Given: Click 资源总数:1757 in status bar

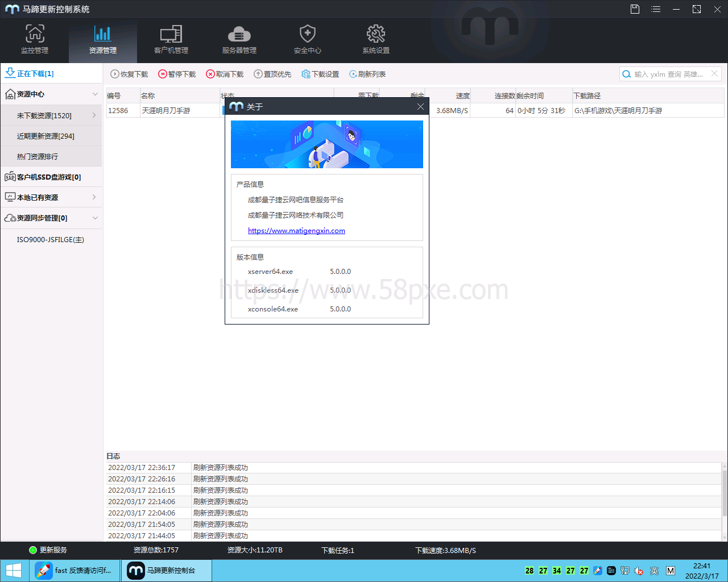Looking at the screenshot, I should [x=156, y=550].
